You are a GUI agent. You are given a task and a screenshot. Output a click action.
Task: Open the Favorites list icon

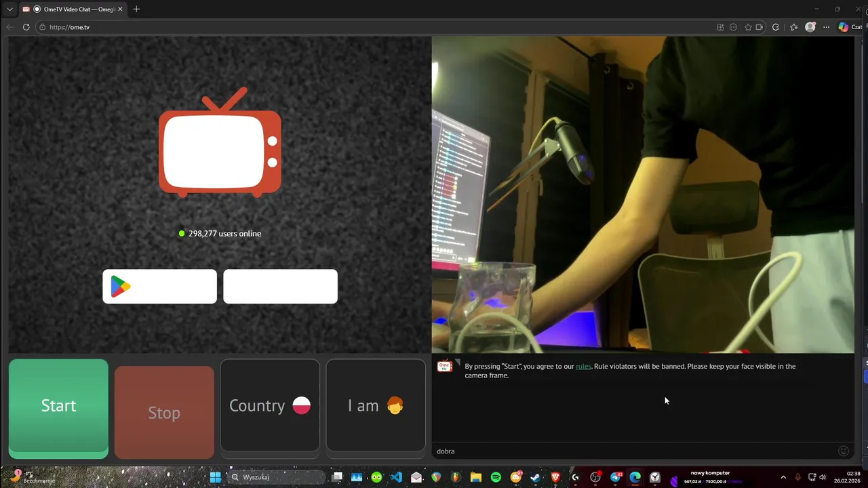[793, 27]
